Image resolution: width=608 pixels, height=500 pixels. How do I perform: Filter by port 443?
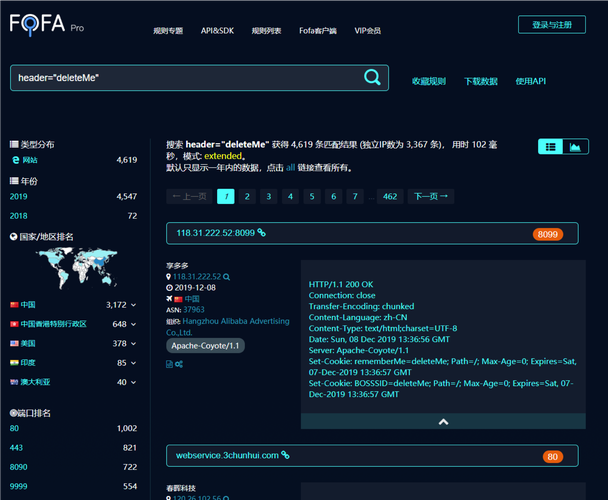[16, 448]
